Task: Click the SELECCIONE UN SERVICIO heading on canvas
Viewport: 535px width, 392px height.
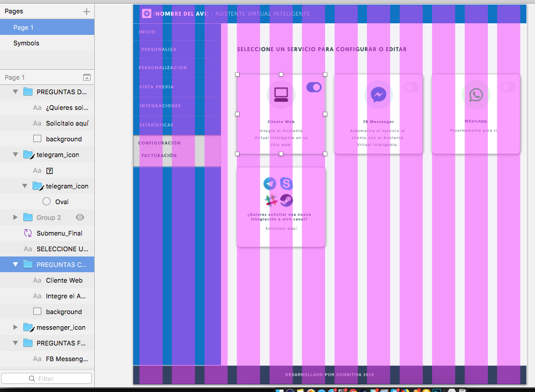Action: click(322, 49)
